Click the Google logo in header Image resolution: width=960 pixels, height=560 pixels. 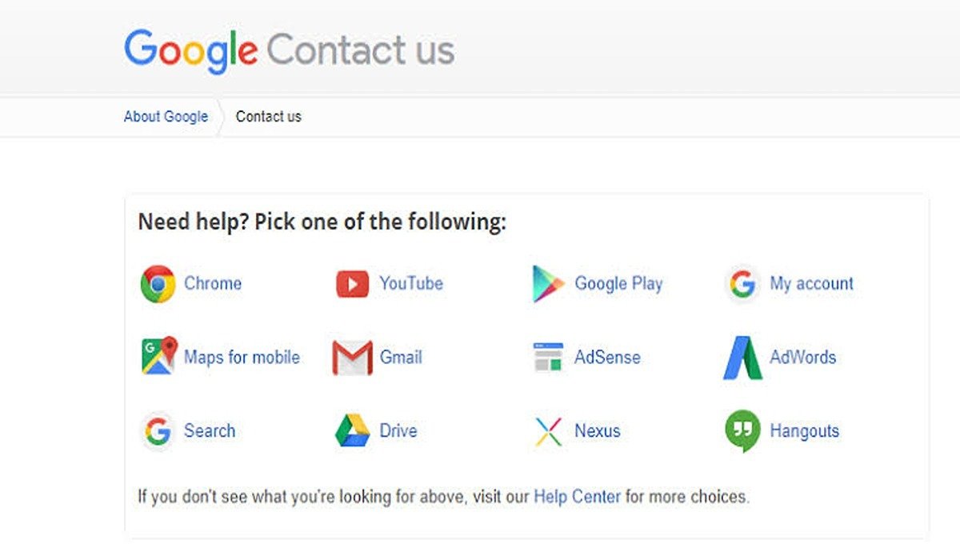[190, 50]
